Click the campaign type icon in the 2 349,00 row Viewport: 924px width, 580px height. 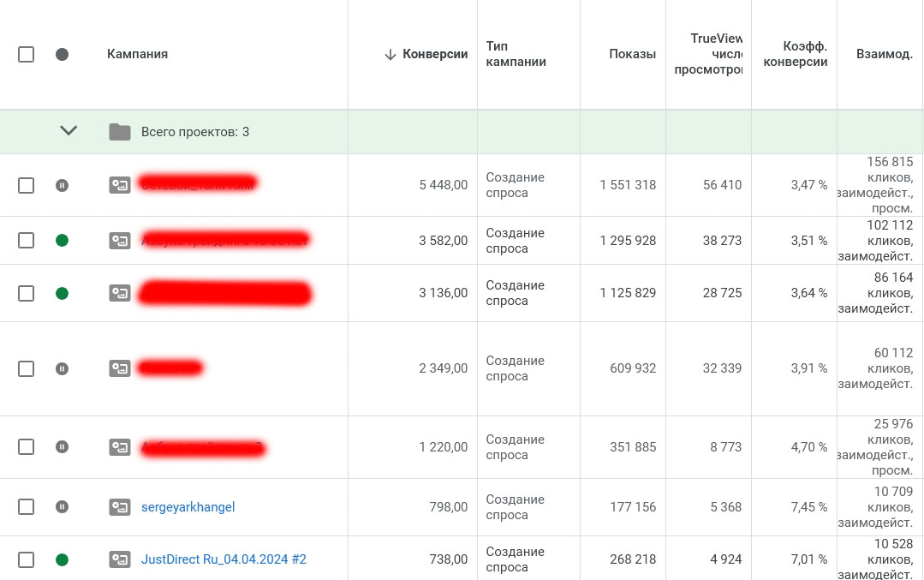120,368
